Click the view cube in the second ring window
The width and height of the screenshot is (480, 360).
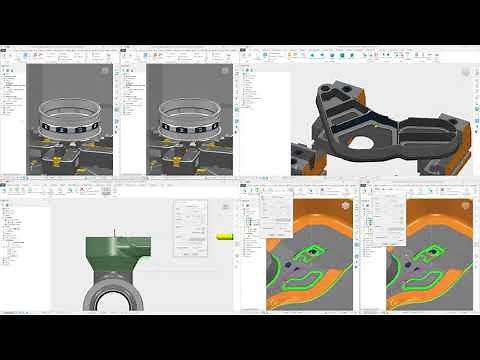click(x=225, y=71)
